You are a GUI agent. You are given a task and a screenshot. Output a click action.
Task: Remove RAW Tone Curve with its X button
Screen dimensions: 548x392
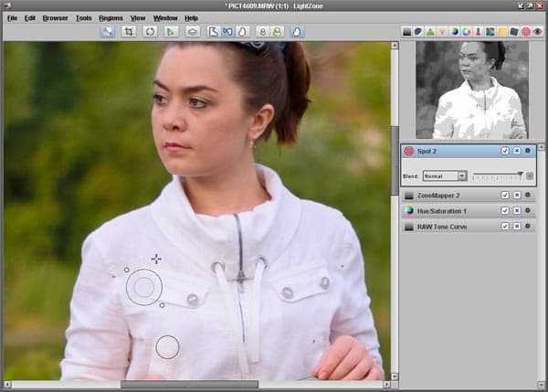pos(517,227)
